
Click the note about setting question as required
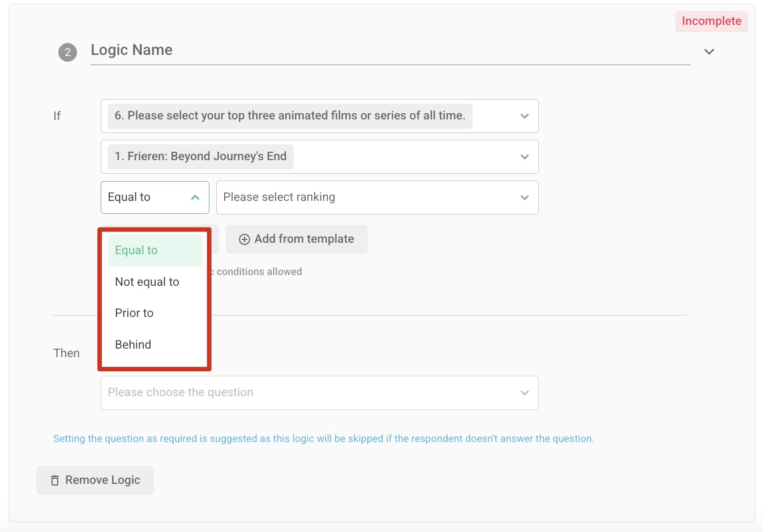(323, 439)
